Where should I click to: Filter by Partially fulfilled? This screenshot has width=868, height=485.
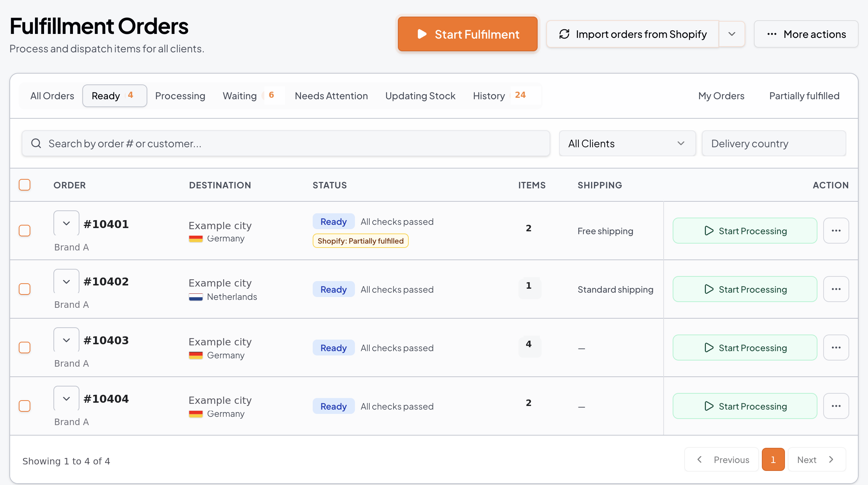[x=804, y=96]
